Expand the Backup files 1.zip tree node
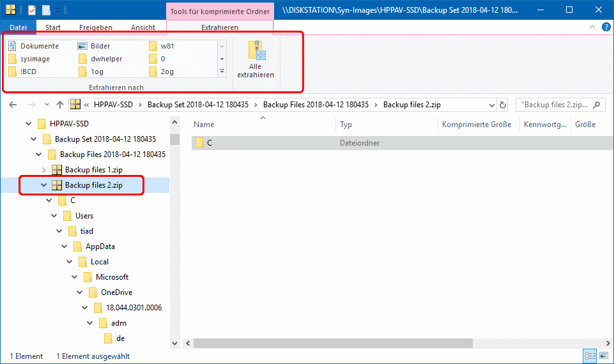Screen dimensions: 614x364 [x=44, y=170]
